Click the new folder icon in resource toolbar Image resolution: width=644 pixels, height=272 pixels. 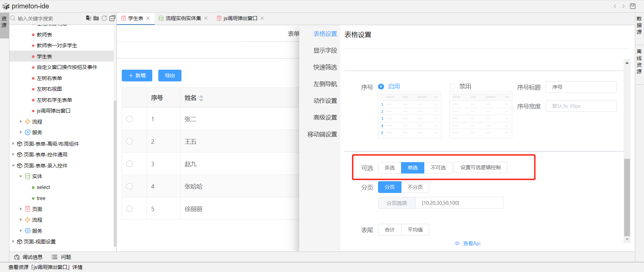coord(96,18)
